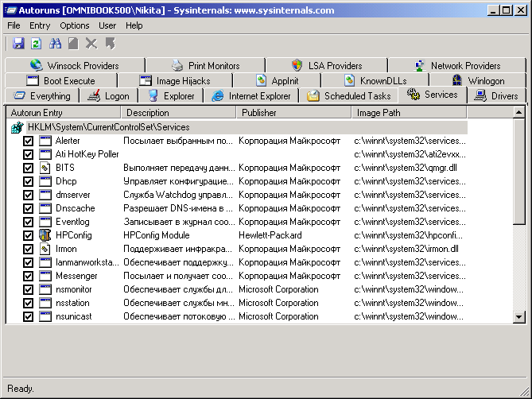Select the HKLM\System\CurrentControlSet\Services row
This screenshot has width=532, height=399.
tap(247, 127)
